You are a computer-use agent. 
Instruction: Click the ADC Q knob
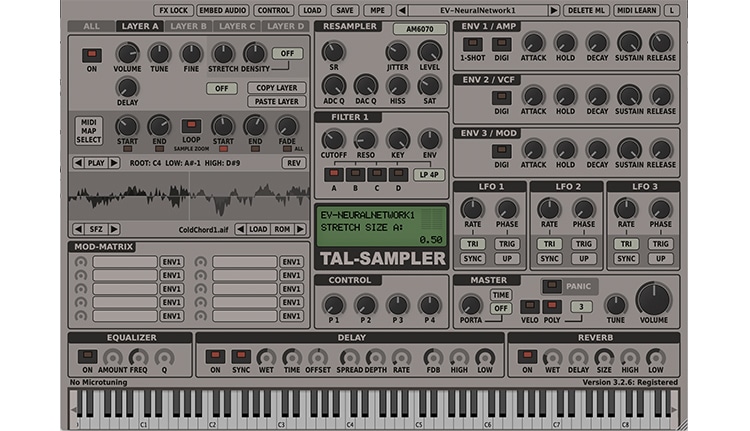[333, 86]
